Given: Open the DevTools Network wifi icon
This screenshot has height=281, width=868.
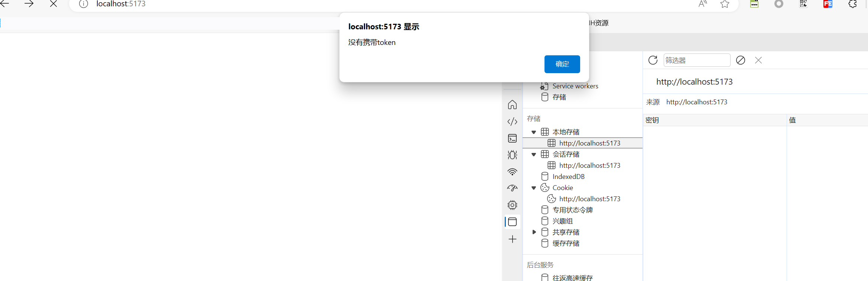Looking at the screenshot, I should [512, 171].
